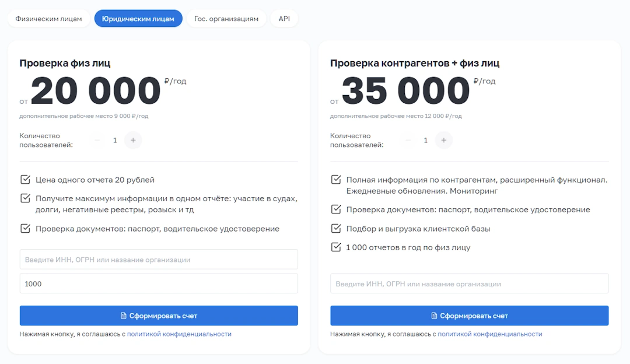Screen dimensions: 630x364
Task: Toggle checkmark beside 'Полная информация по контрагентам'
Action: [336, 180]
